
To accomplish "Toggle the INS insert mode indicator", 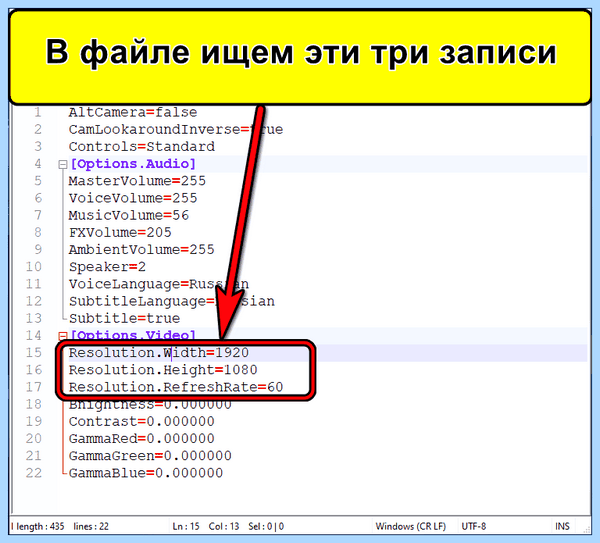I will pyautogui.click(x=562, y=527).
